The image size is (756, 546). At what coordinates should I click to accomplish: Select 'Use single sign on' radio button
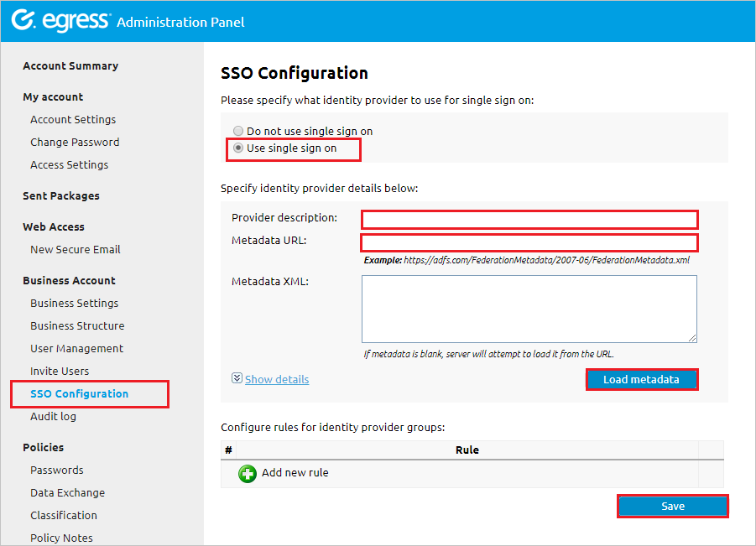point(238,148)
